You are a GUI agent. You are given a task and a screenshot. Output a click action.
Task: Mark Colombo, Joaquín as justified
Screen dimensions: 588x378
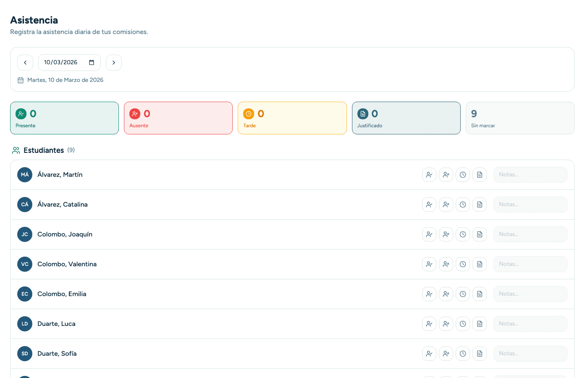[x=480, y=234]
